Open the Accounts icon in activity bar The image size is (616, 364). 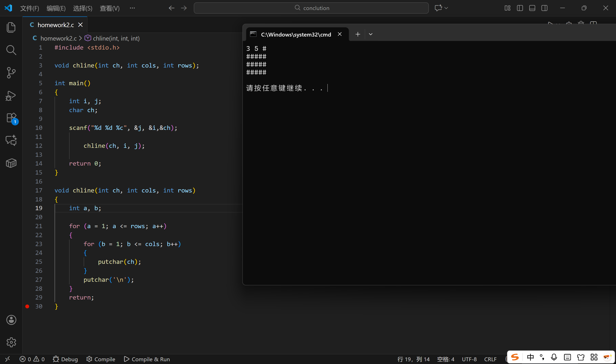[x=11, y=320]
